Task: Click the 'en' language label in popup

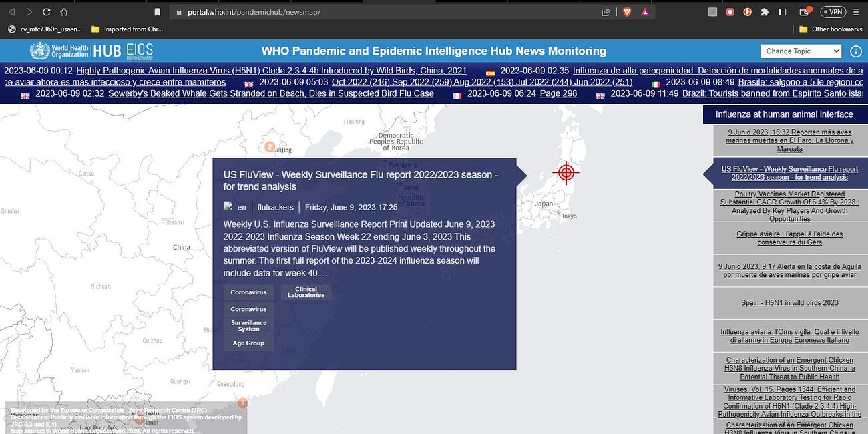Action: click(242, 207)
